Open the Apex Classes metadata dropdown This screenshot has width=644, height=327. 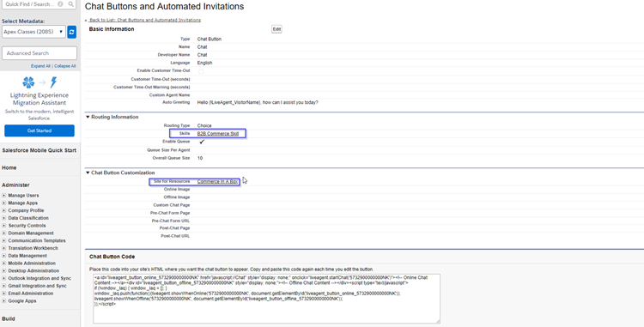click(x=33, y=32)
